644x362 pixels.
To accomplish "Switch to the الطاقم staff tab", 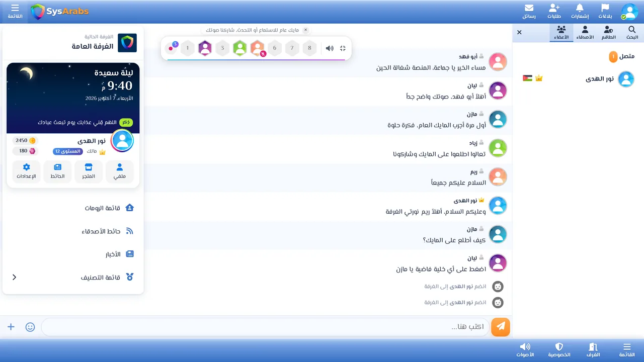I will (x=608, y=33).
